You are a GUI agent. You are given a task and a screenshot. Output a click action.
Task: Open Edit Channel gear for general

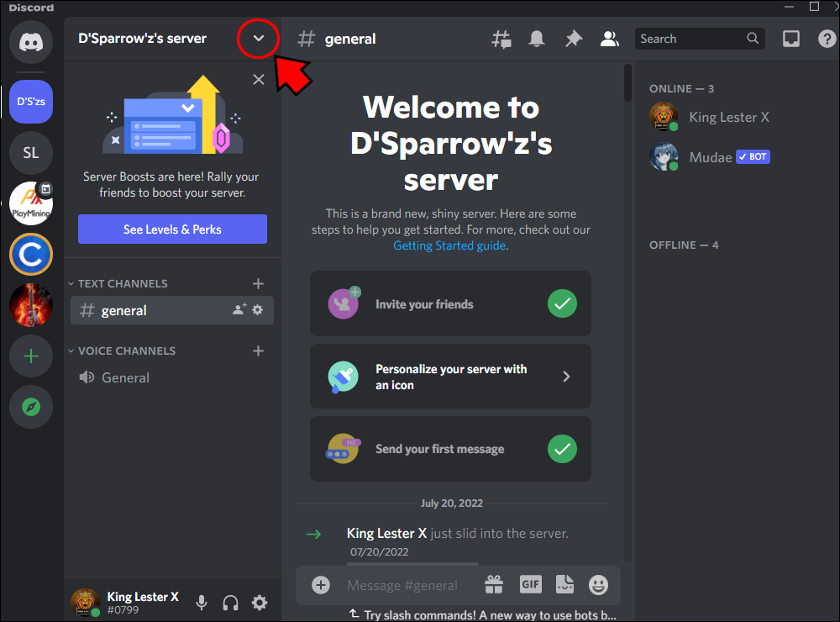pos(258,309)
